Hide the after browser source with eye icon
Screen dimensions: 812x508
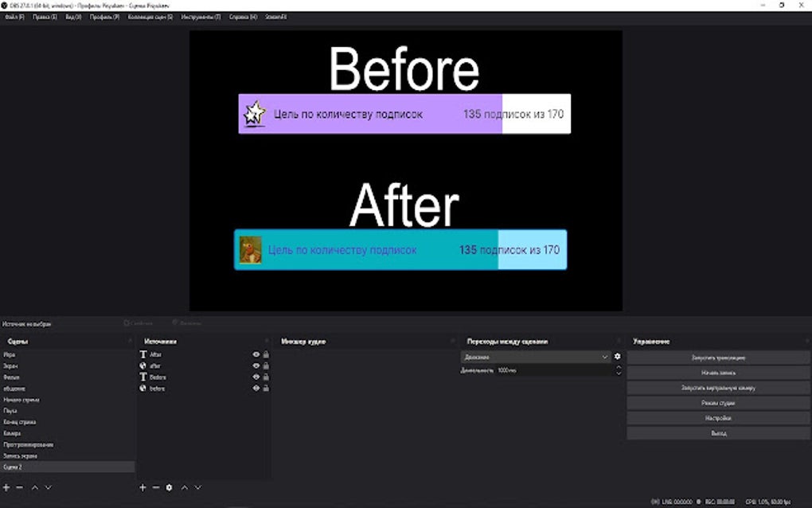click(256, 365)
